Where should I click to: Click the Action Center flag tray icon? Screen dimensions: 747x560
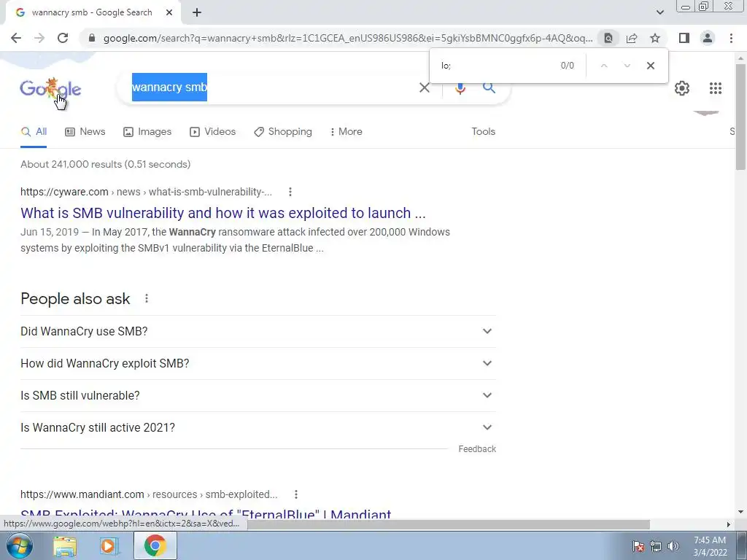click(x=638, y=546)
